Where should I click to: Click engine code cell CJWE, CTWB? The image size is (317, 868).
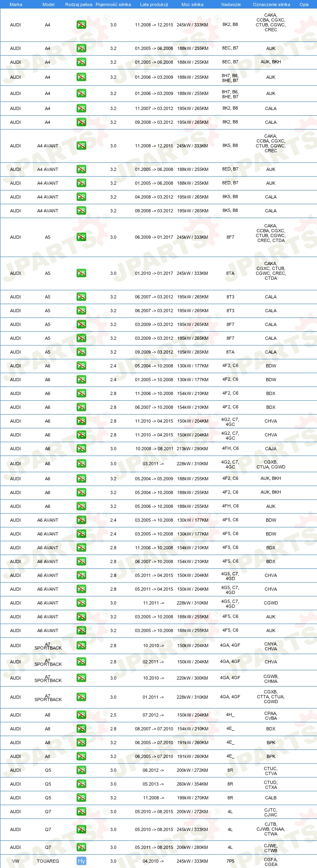pos(271,848)
